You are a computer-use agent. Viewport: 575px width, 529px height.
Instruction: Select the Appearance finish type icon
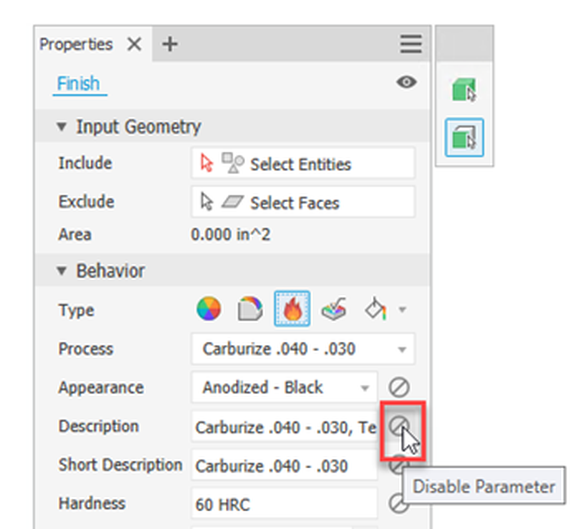pyautogui.click(x=209, y=309)
